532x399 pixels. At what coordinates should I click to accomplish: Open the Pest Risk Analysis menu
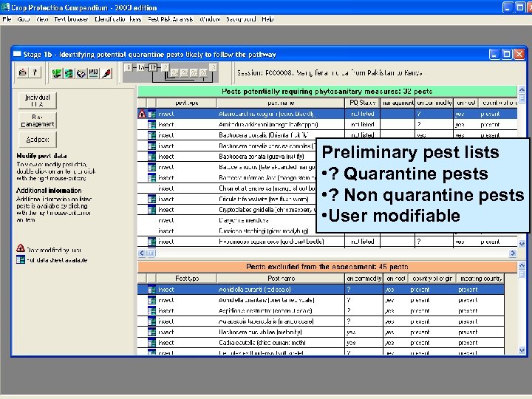point(171,19)
